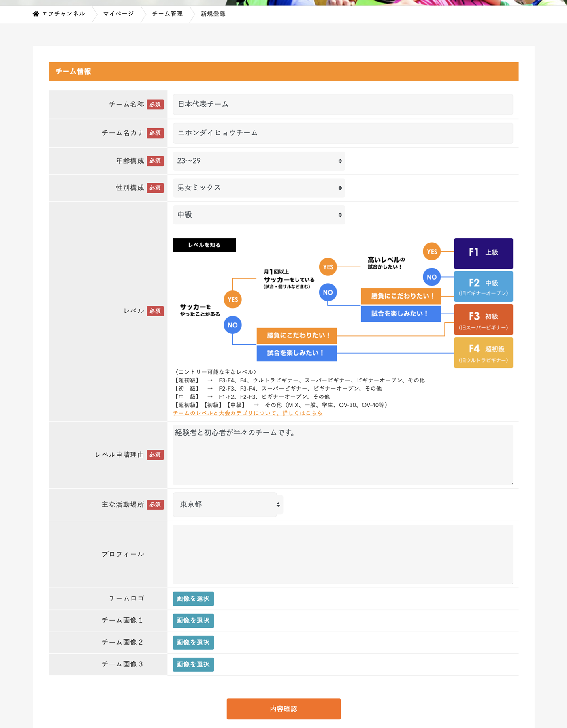Open the 年齢構成 dropdown

click(x=259, y=161)
